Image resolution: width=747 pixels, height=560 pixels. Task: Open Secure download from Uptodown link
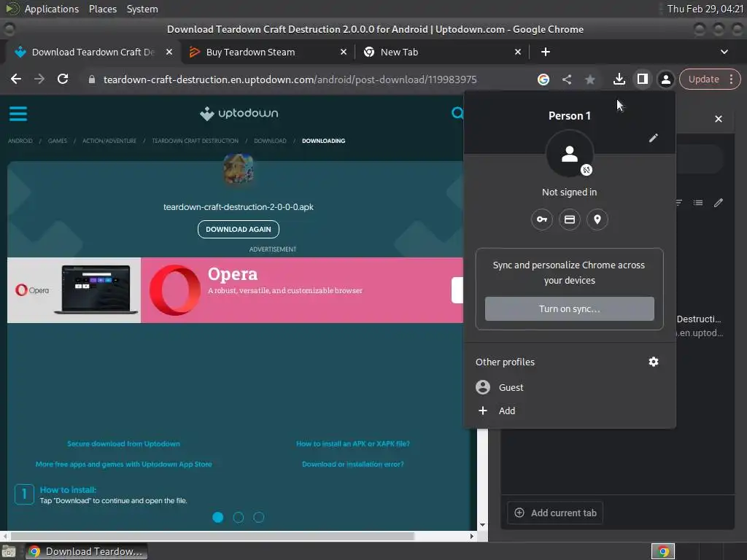(x=123, y=443)
